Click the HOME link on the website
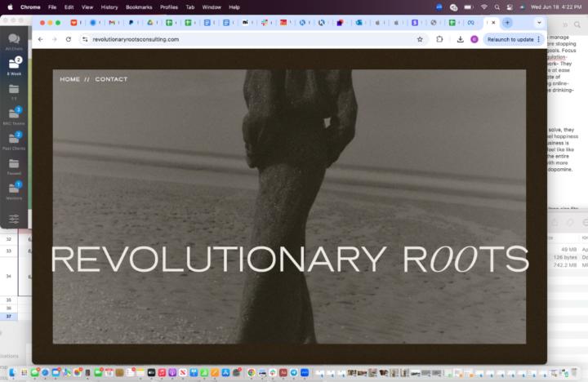This screenshot has width=588, height=382. click(x=69, y=79)
